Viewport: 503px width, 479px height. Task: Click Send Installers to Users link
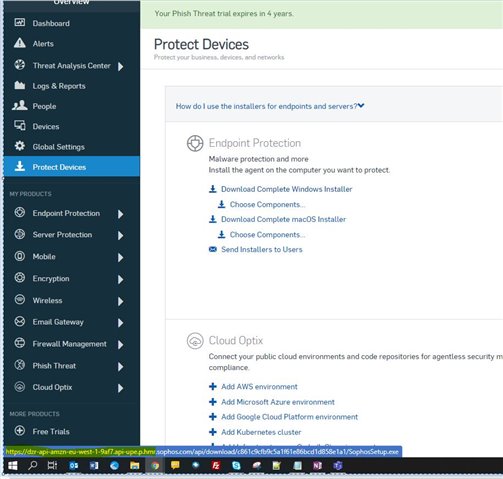point(262,249)
